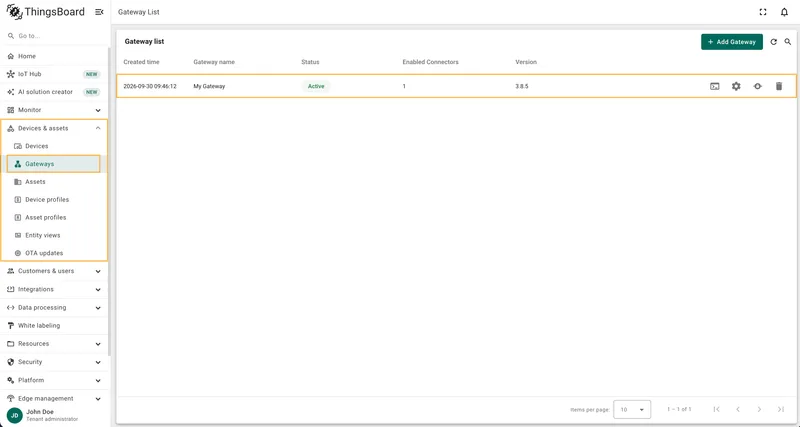Click the John Doe avatar
Viewport: 800px width, 427px height.
(x=15, y=415)
